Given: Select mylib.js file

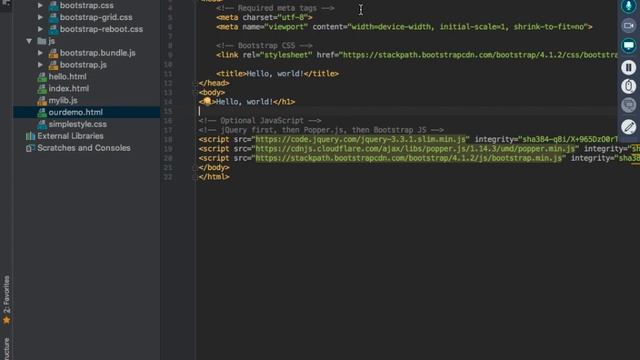Looking at the screenshot, I should (63, 100).
